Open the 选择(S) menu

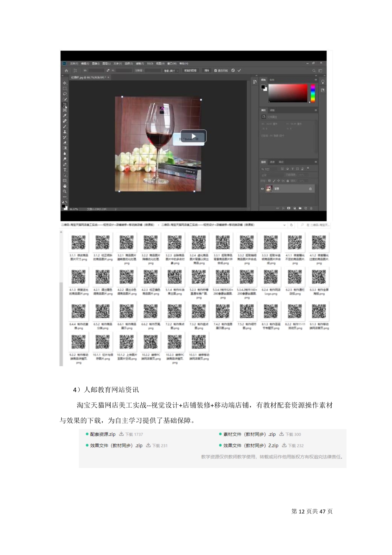click(129, 63)
